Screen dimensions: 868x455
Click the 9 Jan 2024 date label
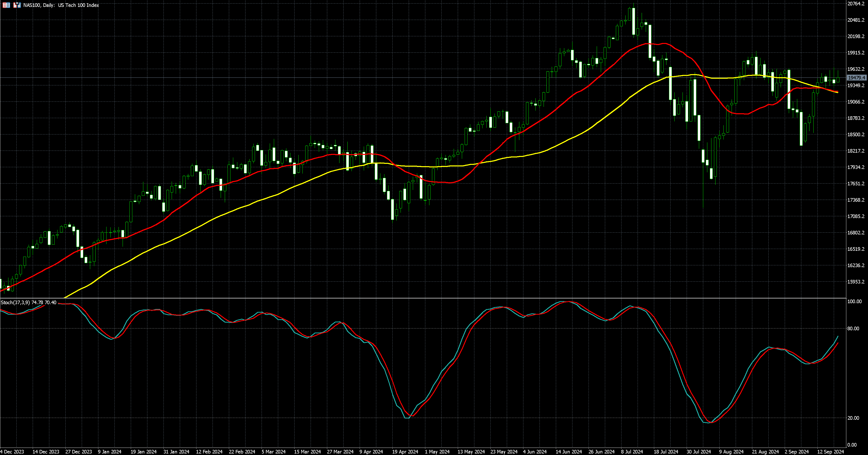[110, 452]
